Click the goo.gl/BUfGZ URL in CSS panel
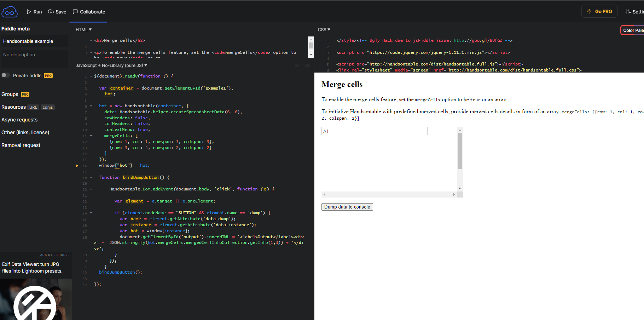The image size is (644, 320). (478, 40)
